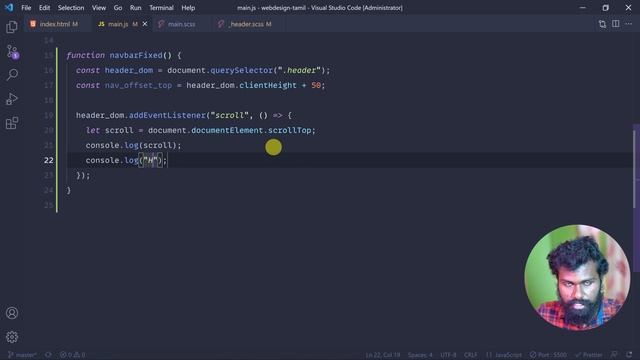Click the number 50 in line 17
Screen dimensions: 640x360
[x=316, y=85]
